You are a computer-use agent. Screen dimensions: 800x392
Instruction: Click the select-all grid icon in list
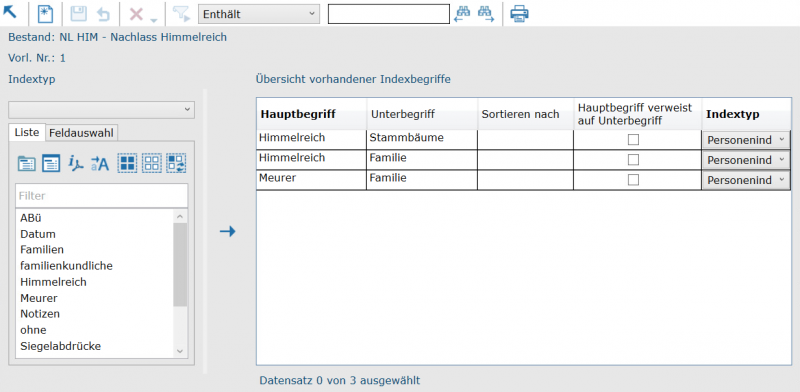(127, 163)
